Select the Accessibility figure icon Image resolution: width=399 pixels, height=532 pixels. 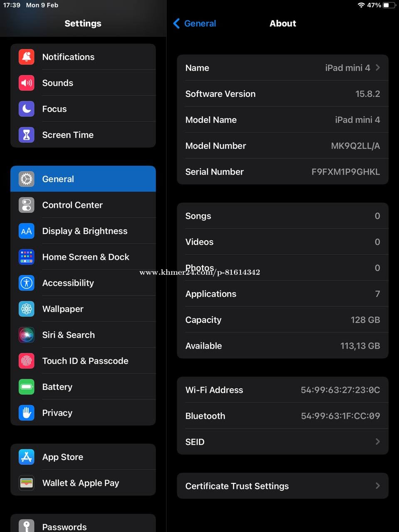(x=27, y=283)
